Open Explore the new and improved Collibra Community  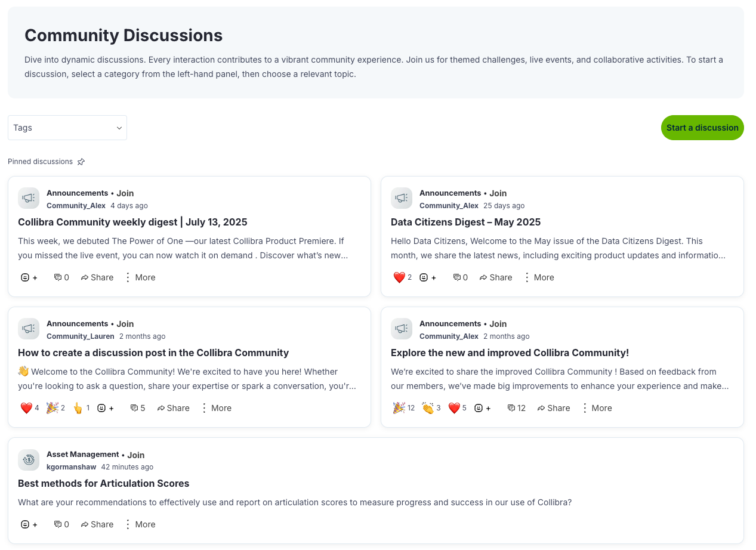click(x=510, y=353)
